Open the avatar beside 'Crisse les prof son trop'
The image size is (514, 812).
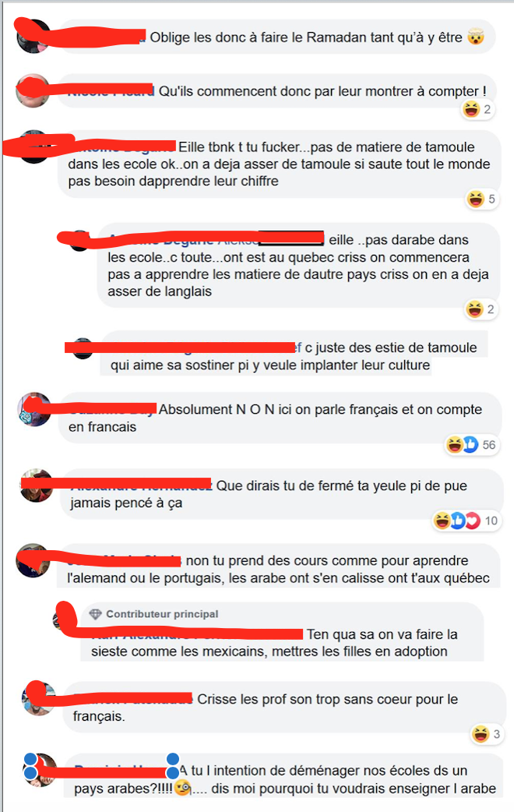pos(38,698)
